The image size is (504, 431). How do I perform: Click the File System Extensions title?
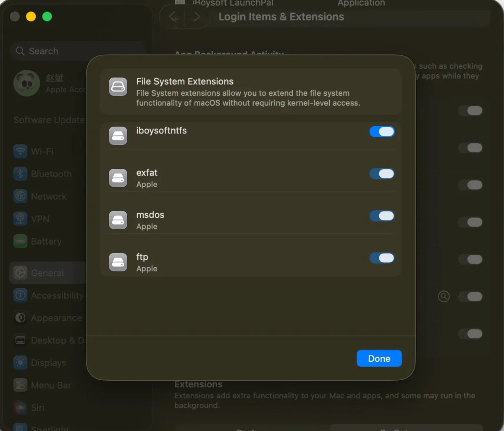185,81
